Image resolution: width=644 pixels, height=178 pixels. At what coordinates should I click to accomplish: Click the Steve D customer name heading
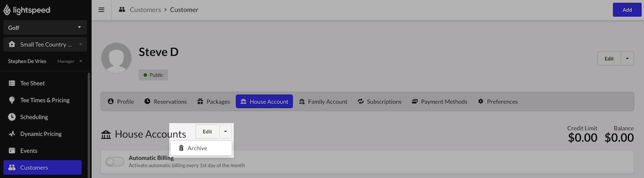click(x=159, y=52)
